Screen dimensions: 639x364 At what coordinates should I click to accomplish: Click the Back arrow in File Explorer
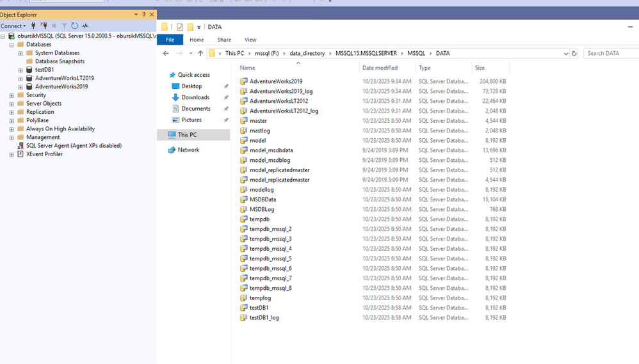[166, 54]
